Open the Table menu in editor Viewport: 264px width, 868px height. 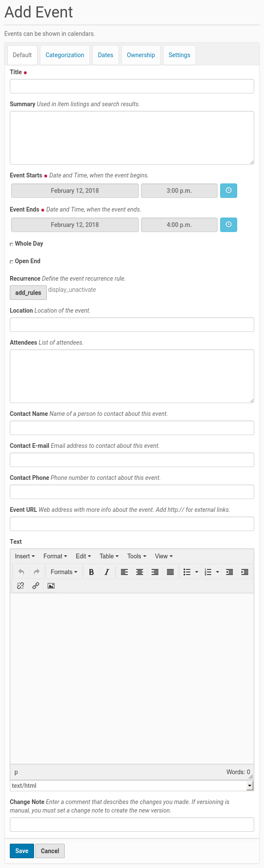tap(109, 556)
